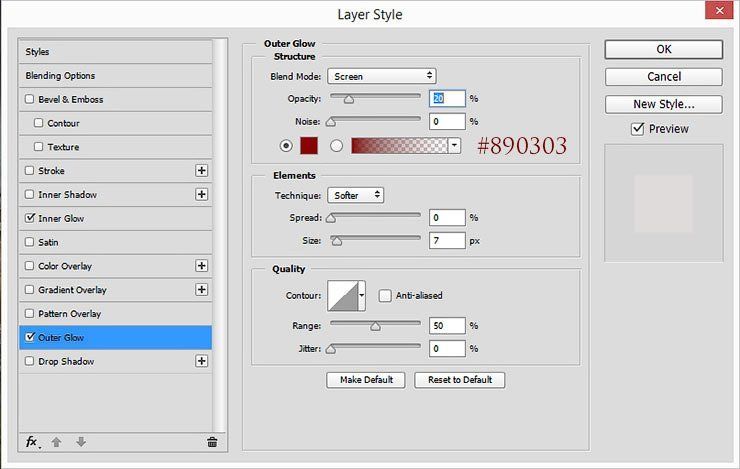This screenshot has width=740, height=469.
Task: Close the Layer Style dialog
Action: (719, 10)
